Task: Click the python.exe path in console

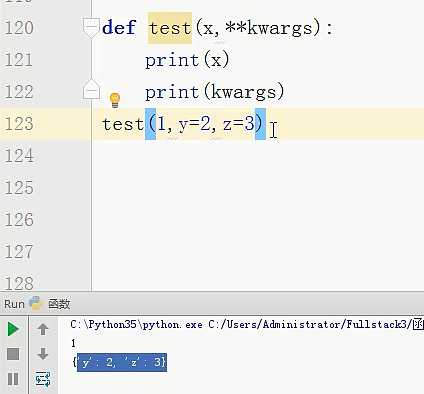Action: (136, 324)
